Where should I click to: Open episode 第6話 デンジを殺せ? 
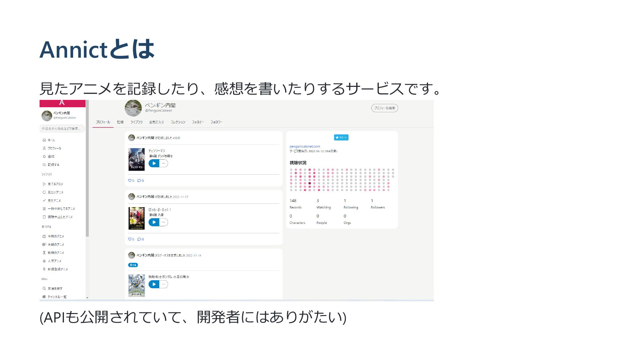click(x=161, y=156)
